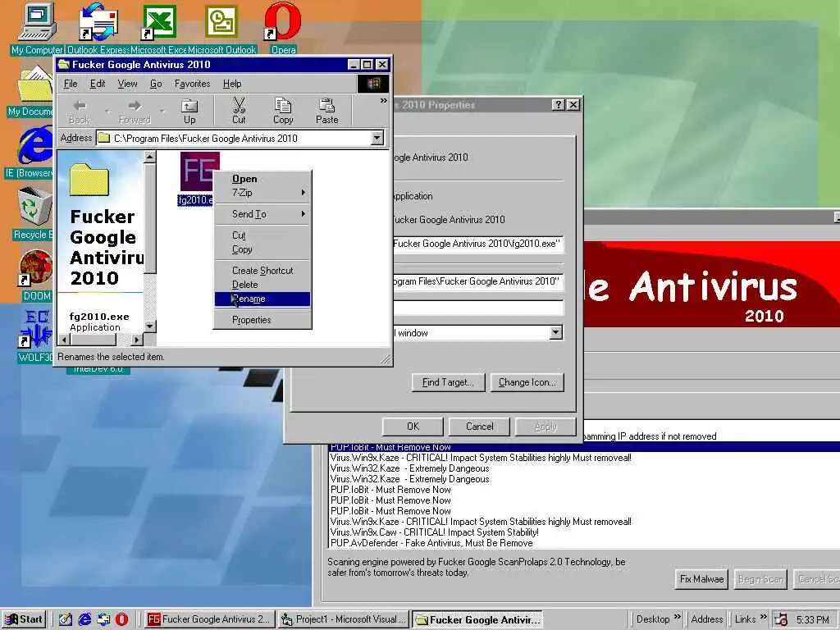840x630 pixels.
Task: Launch Outlook Express from the desktop
Action: coord(98,28)
